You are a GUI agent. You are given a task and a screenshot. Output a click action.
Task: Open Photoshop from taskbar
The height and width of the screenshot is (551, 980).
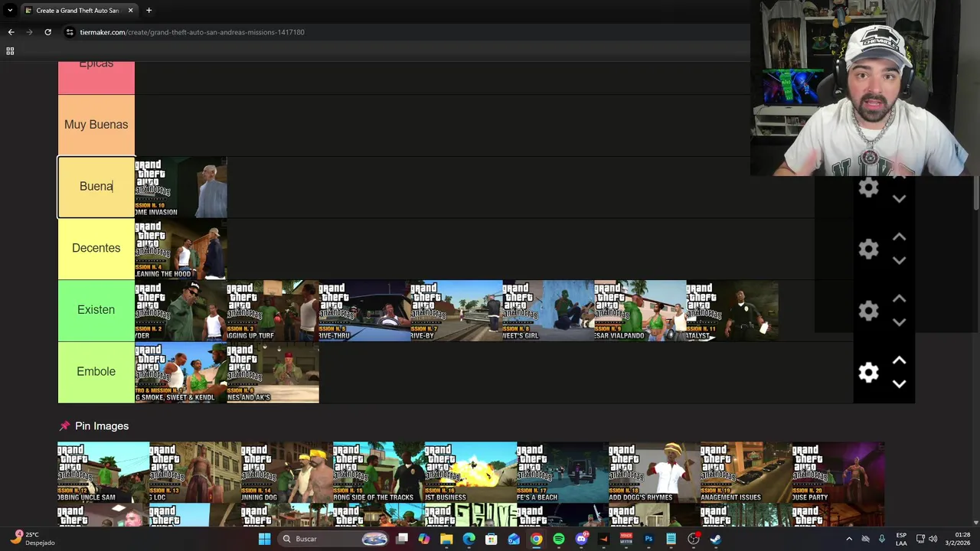[648, 539]
